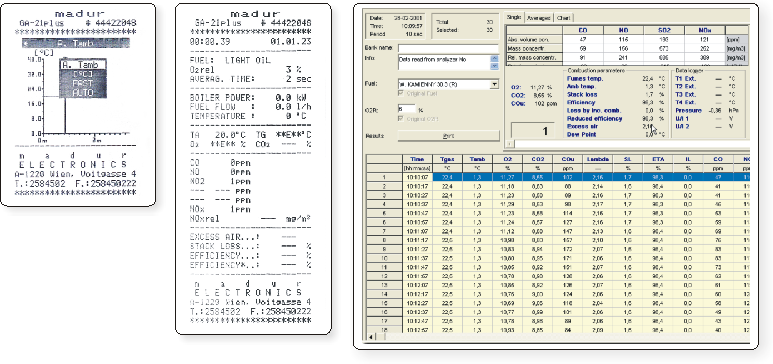This screenshot has height=364, width=773.
Task: Select row header 4 in results table
Action: (385, 203)
